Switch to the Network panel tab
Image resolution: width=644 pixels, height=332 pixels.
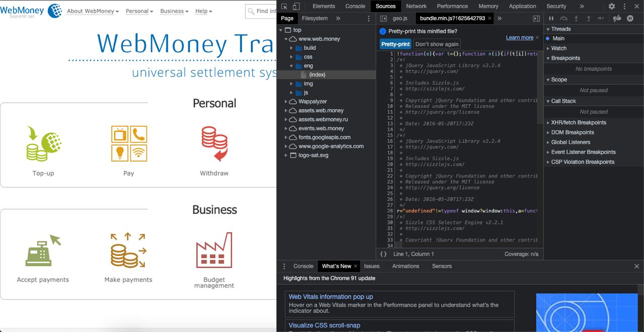[x=416, y=6]
